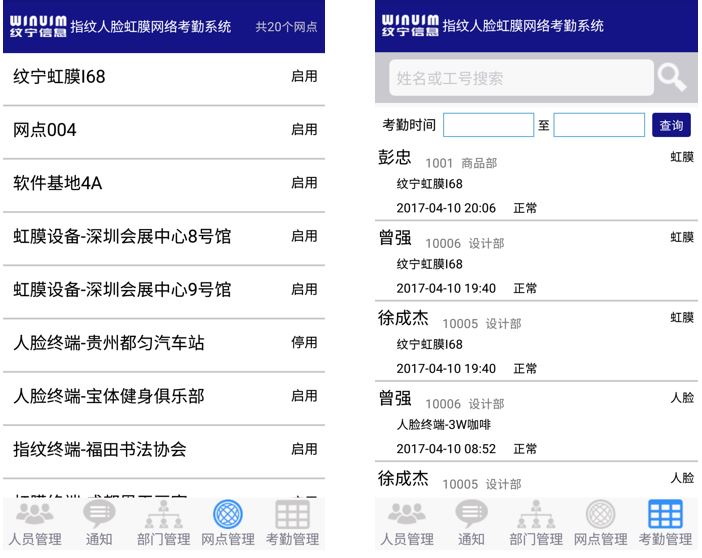Click the 考勤时间 start date field
702x558 pixels.
488,125
